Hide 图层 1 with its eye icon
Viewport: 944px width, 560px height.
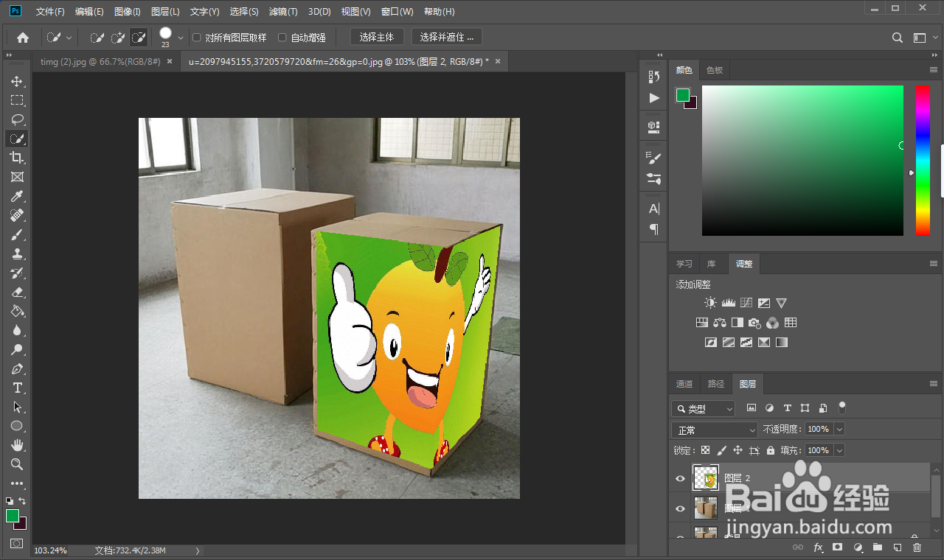point(680,508)
